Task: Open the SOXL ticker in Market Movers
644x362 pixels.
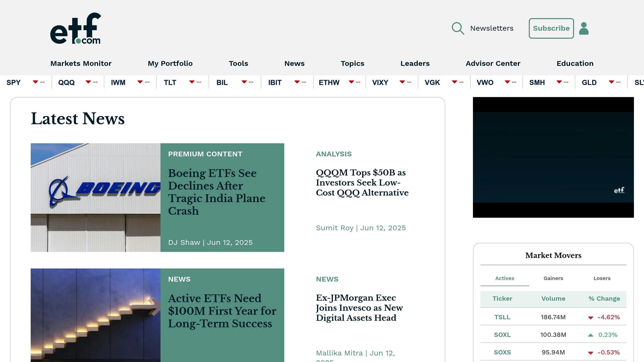Action: [502, 335]
